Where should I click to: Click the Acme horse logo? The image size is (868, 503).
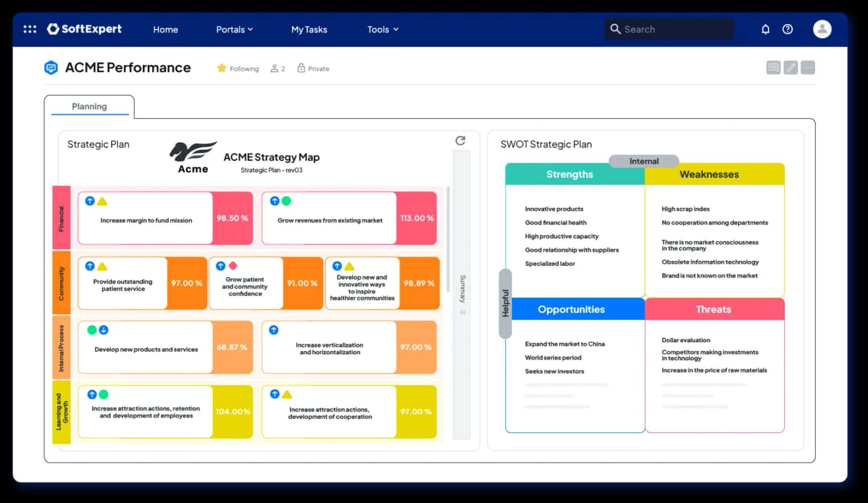point(193,157)
